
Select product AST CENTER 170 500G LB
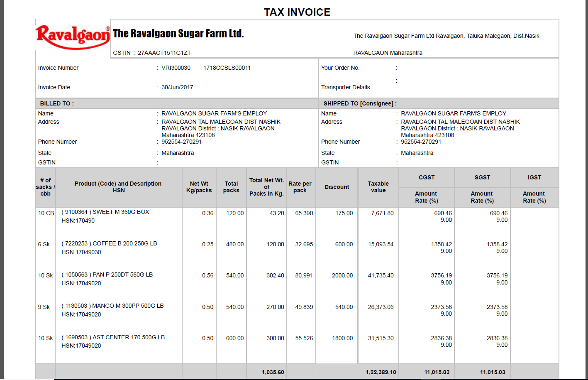(x=129, y=337)
